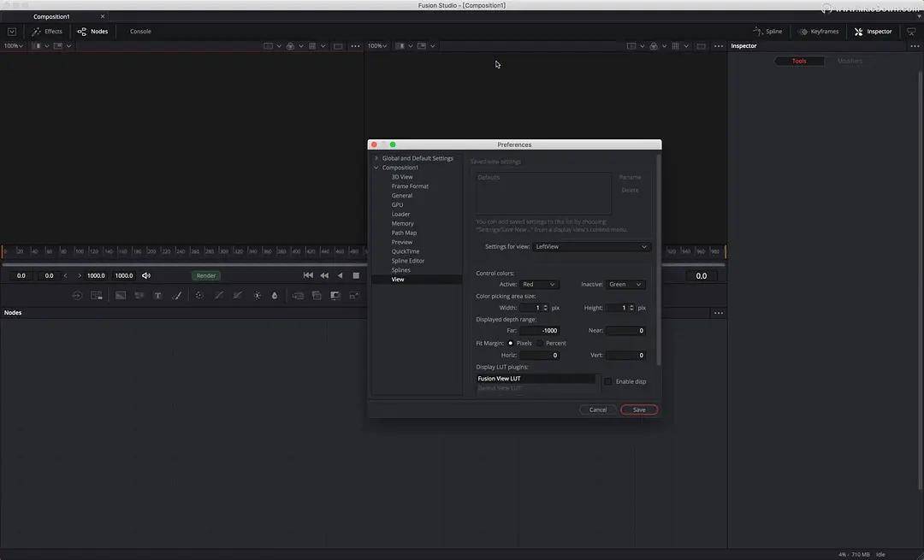Image resolution: width=924 pixels, height=560 pixels.
Task: Jump to first frame in transport controls
Action: (x=308, y=276)
